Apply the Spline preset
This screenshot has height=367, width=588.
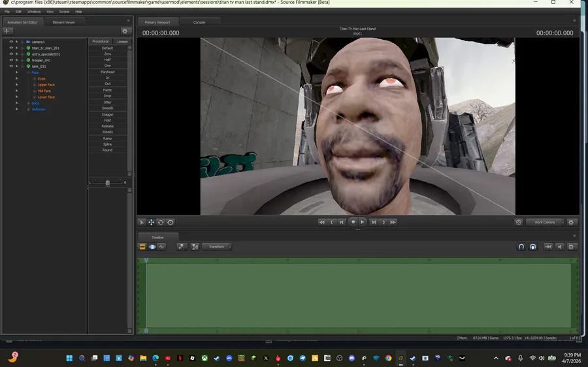[108, 144]
